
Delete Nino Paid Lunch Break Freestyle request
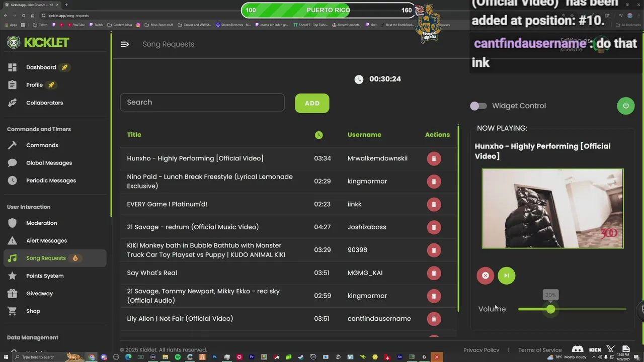click(434, 182)
